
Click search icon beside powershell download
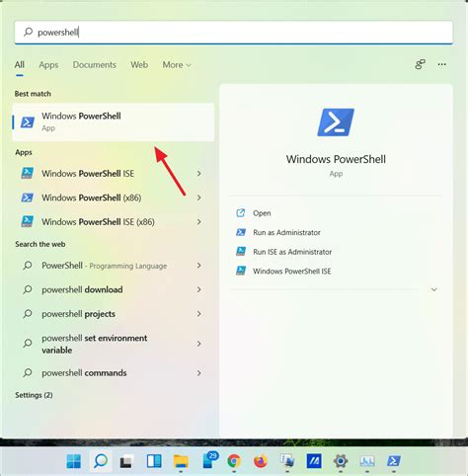pyautogui.click(x=28, y=289)
